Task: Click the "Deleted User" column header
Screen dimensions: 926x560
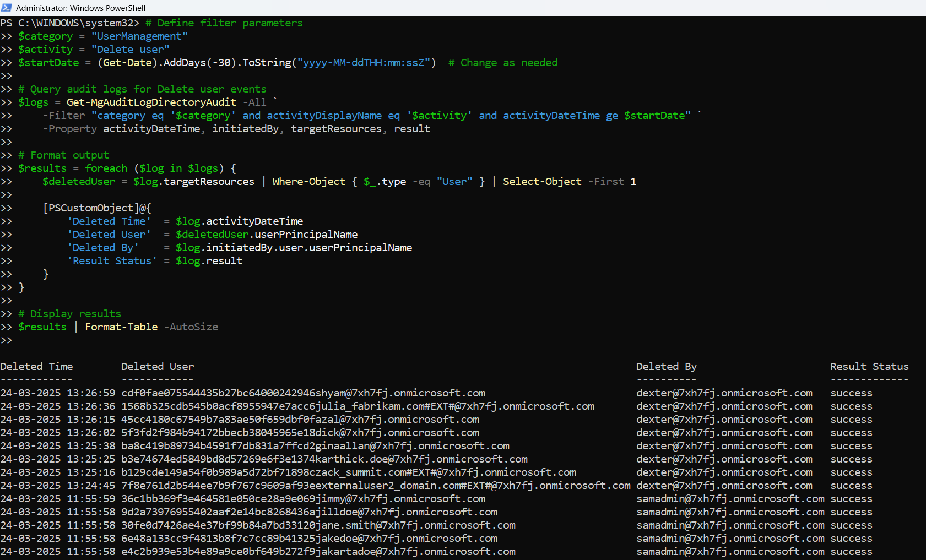Action: coord(158,367)
